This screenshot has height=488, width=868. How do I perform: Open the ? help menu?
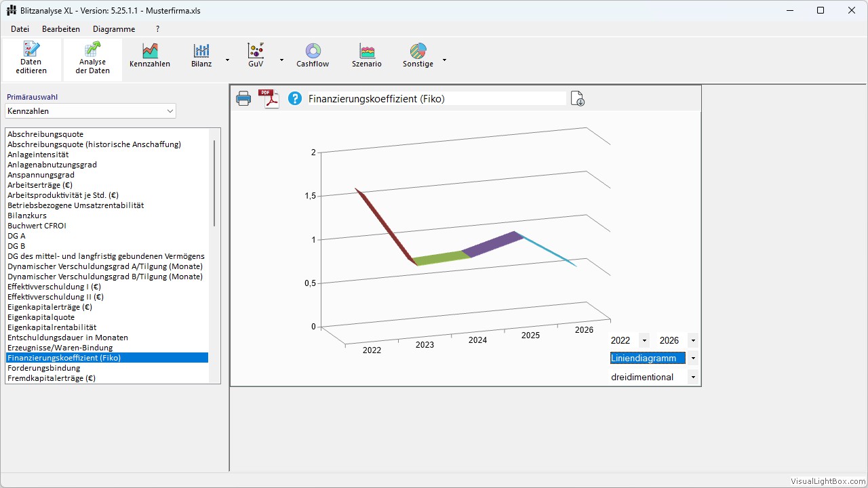pos(157,29)
